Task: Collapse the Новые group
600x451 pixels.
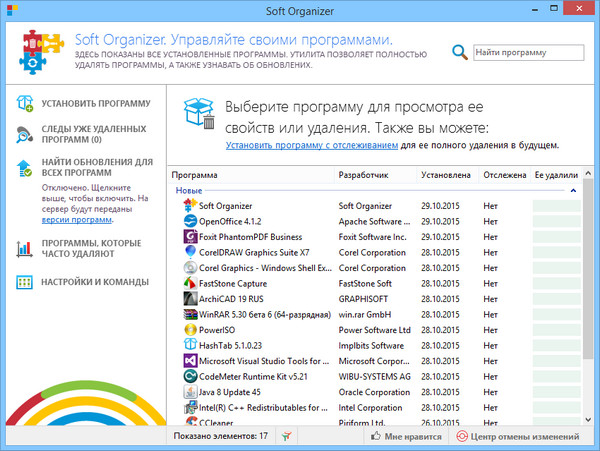Action: [x=573, y=189]
